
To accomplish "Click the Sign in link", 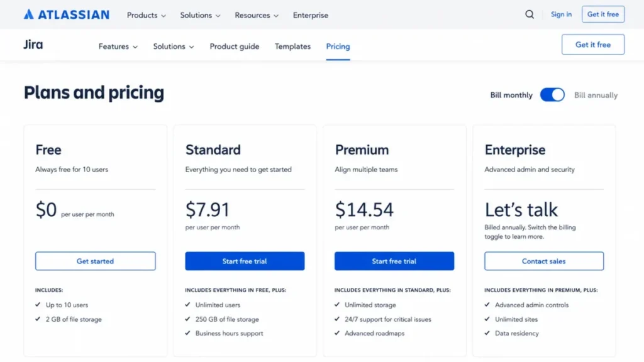I will (x=561, y=14).
